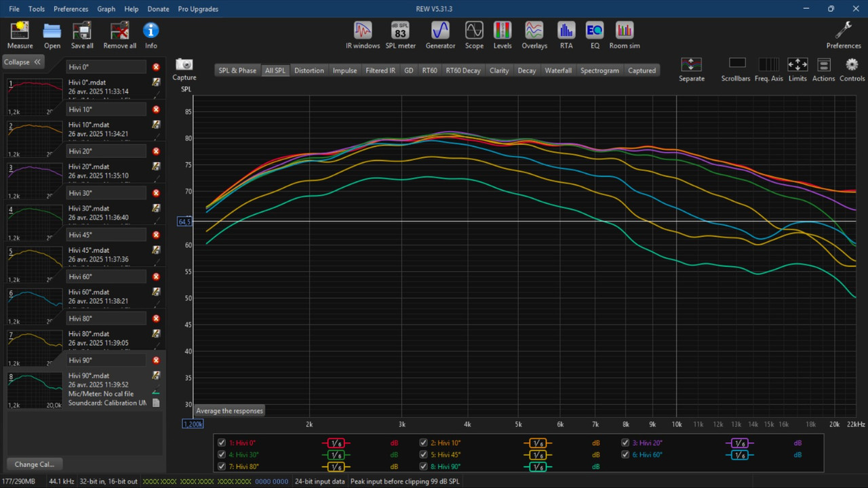Click the Hivi 30° name field
This screenshot has height=488, width=868.
coord(106,192)
